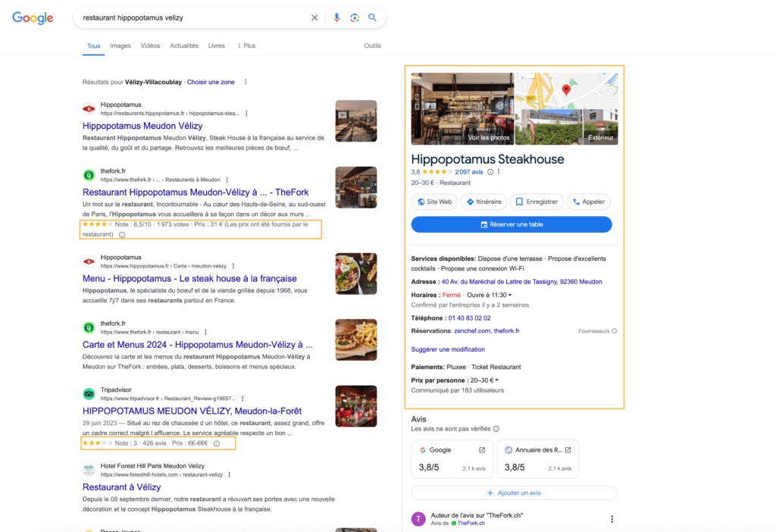Image resolution: width=776 pixels, height=532 pixels.
Task: Open Annuaire des R... external link icon
Action: pos(568,450)
